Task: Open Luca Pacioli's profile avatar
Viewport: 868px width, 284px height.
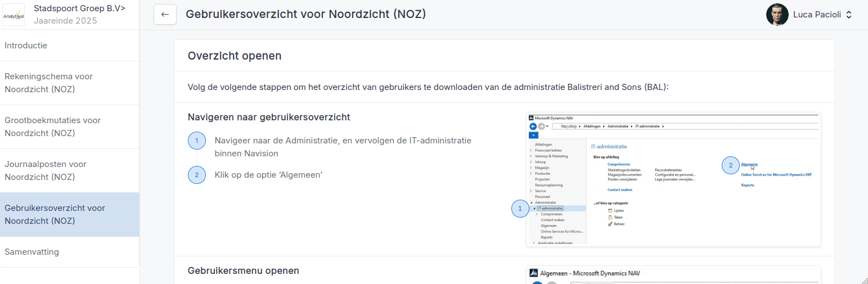Action: 777,15
